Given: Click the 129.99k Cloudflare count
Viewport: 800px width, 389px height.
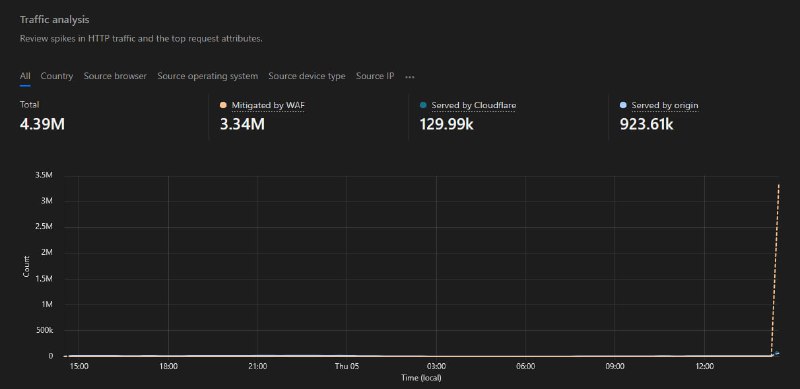Looking at the screenshot, I should click(446, 124).
